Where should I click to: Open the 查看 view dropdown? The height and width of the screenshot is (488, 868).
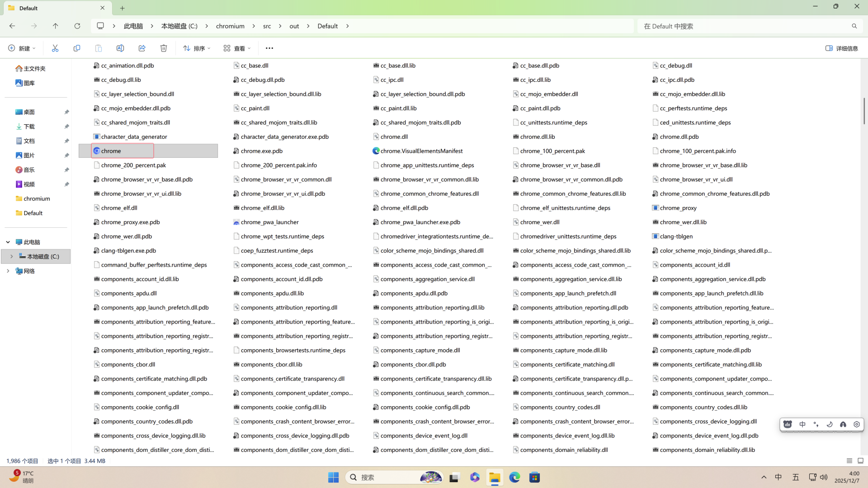237,48
